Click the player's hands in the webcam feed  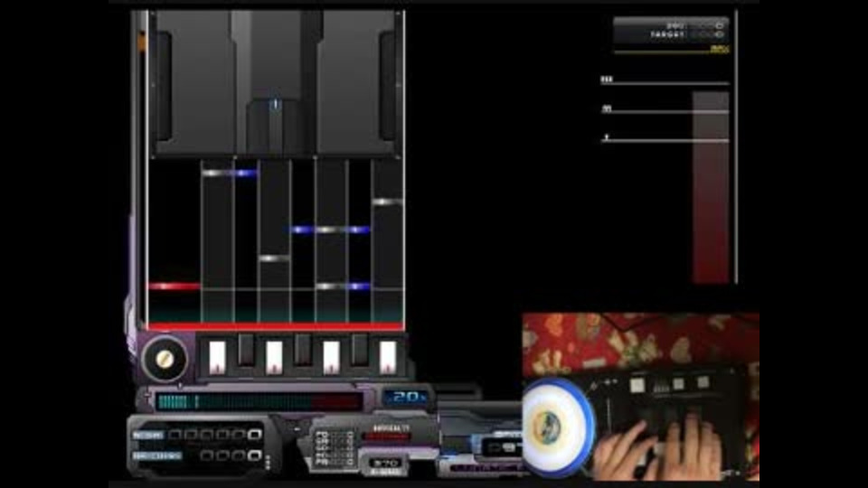[x=660, y=450]
